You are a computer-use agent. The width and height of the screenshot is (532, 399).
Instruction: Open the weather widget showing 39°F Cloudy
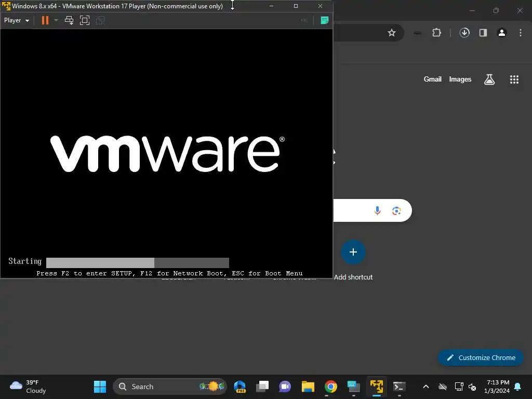[x=28, y=387]
